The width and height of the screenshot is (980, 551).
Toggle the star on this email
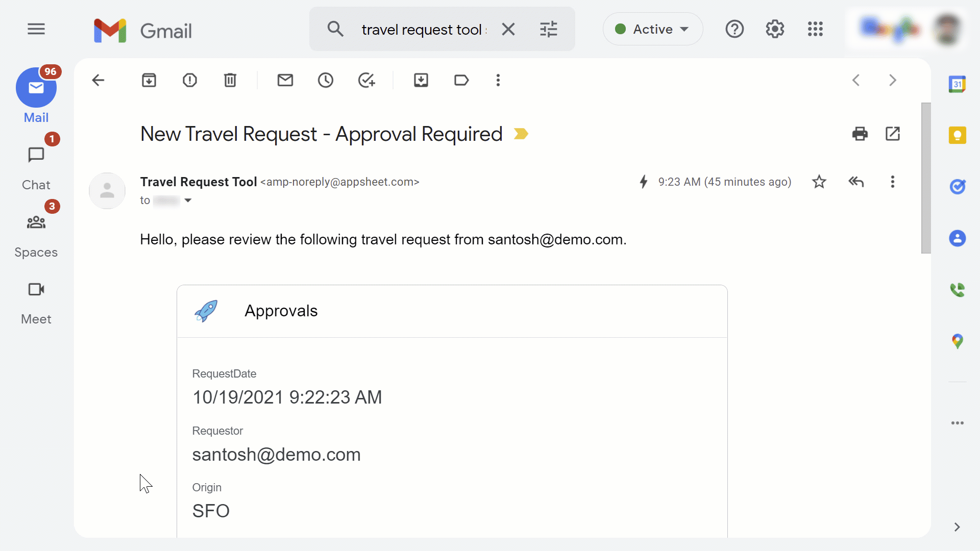coord(819,181)
